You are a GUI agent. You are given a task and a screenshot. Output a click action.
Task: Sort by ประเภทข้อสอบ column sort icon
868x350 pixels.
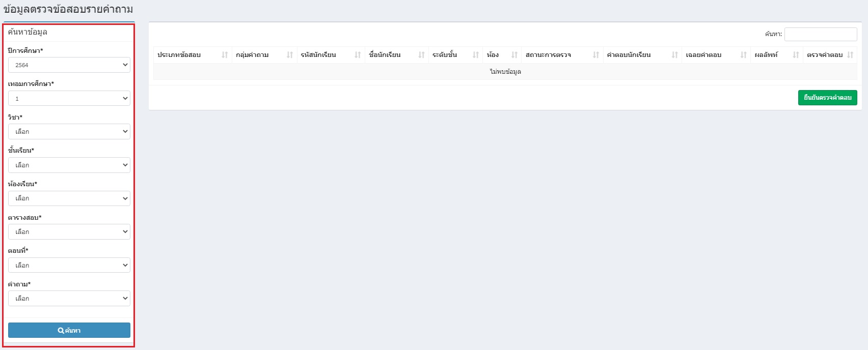[225, 55]
